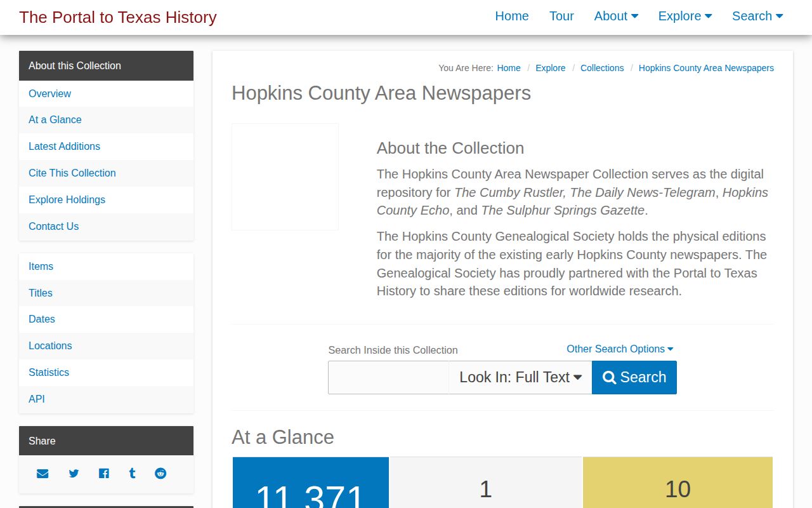Screen dimensions: 812x508
Task: View collection Statistics
Action: click(106, 372)
